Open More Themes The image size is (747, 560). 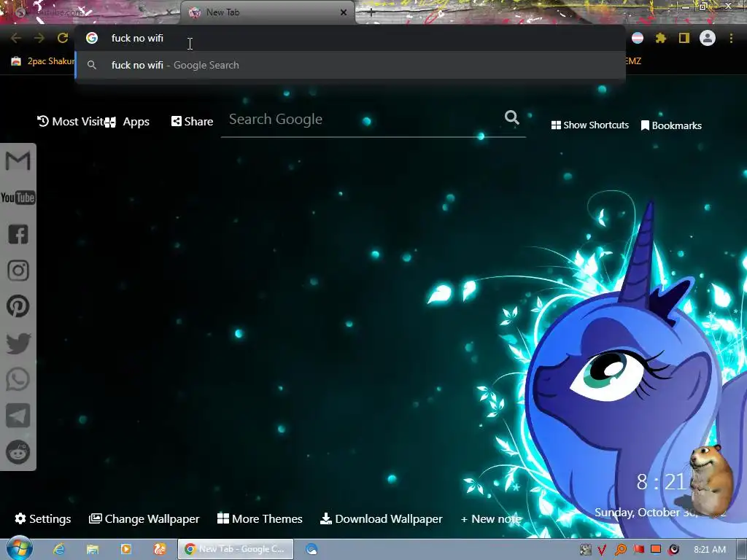[260, 518]
